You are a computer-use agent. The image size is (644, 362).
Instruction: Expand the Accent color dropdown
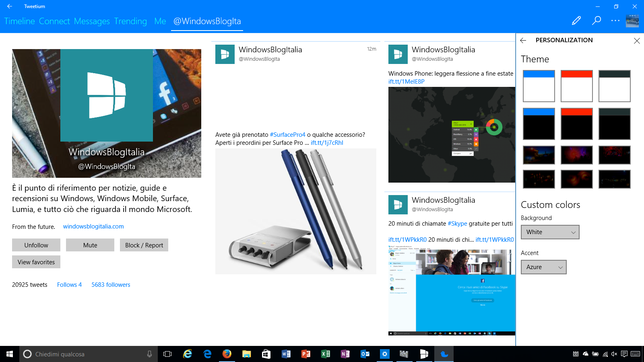tap(544, 267)
